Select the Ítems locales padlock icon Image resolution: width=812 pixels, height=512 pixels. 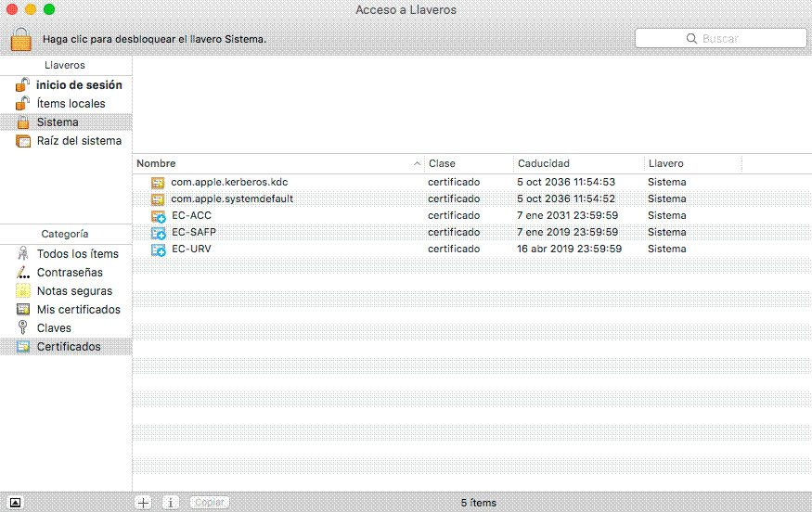point(22,103)
